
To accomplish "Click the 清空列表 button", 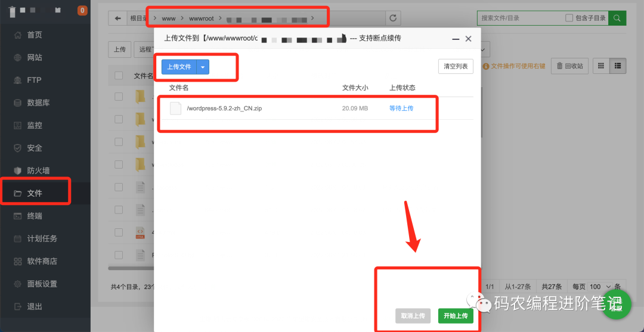I will point(456,66).
